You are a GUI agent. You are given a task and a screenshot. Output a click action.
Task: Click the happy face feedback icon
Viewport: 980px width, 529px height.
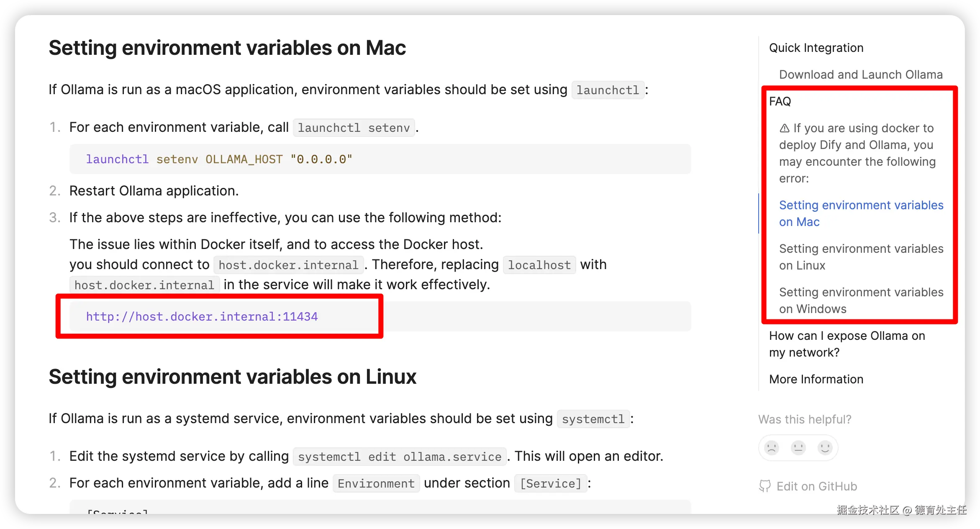[x=825, y=448]
